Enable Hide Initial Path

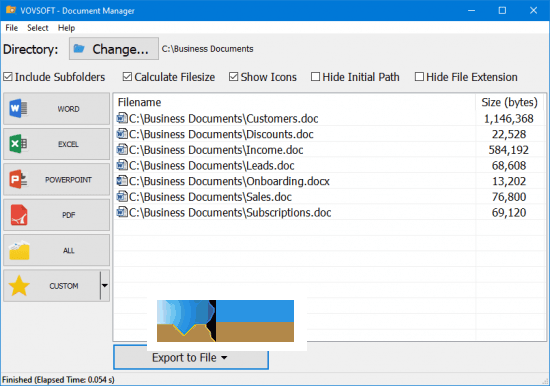315,76
